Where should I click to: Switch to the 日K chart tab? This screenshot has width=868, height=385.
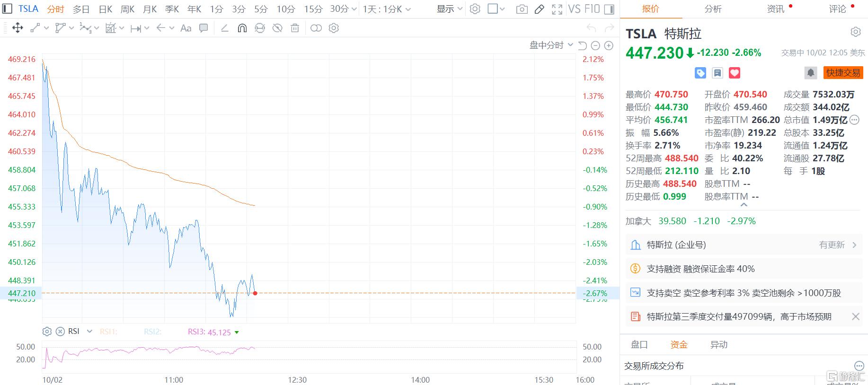106,9
